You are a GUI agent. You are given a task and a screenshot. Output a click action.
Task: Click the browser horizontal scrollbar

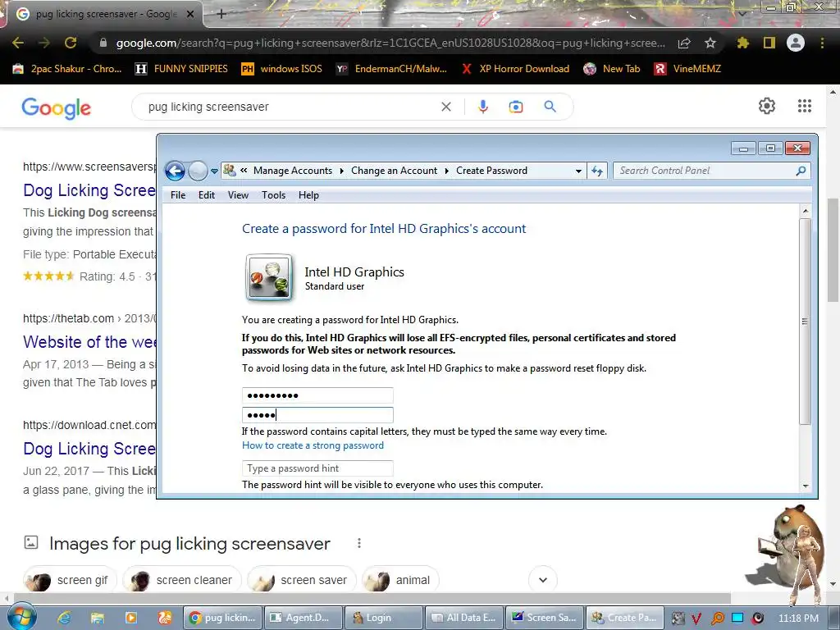pos(372,598)
